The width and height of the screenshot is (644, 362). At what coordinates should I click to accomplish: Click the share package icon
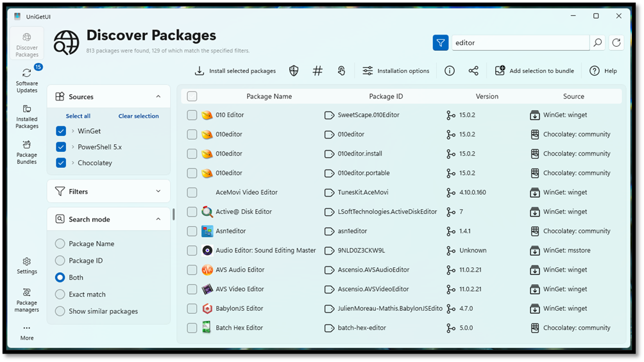473,71
